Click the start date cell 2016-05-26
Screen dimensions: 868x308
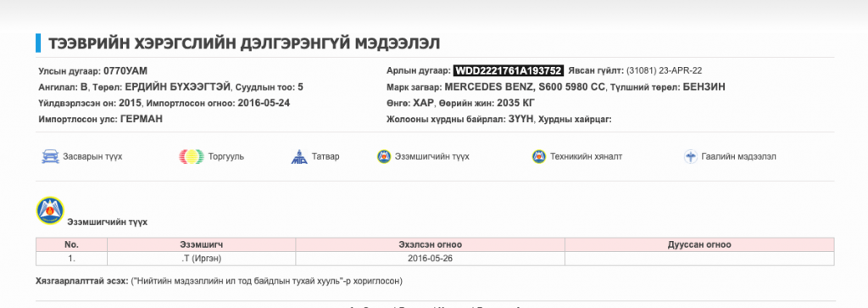tap(430, 258)
